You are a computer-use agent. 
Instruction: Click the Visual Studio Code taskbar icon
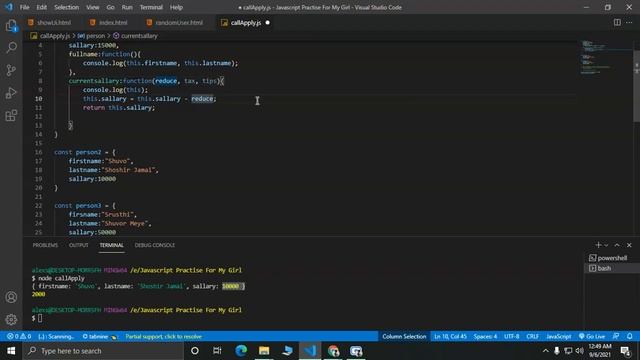[310, 351]
